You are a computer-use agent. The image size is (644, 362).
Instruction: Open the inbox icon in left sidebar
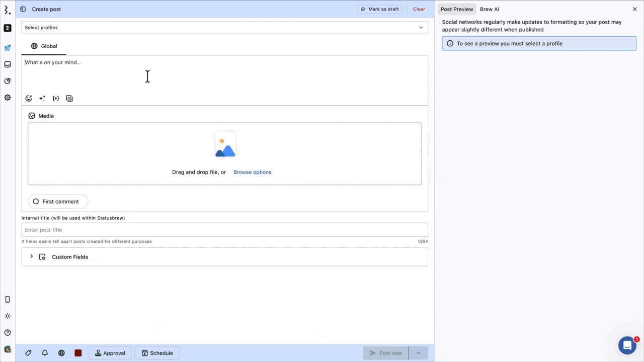pos(8,64)
